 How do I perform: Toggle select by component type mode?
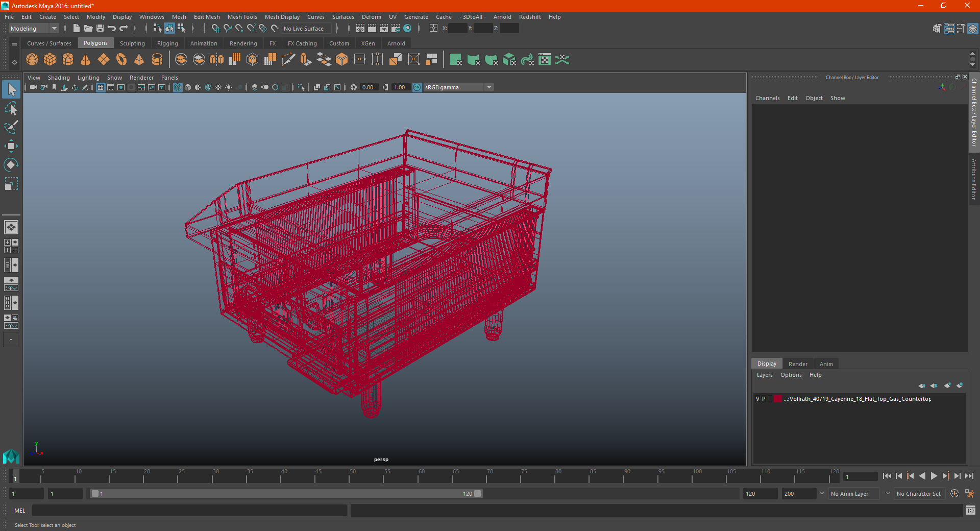click(x=181, y=29)
